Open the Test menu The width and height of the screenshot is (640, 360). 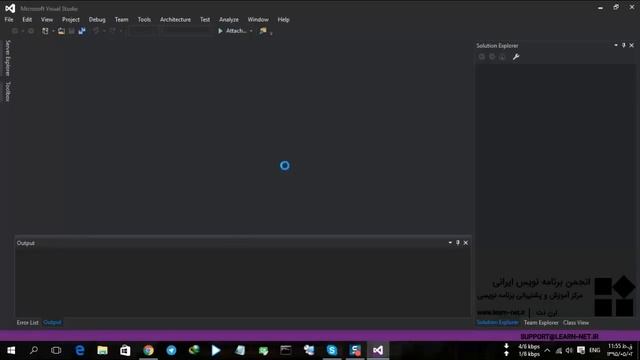(205, 20)
